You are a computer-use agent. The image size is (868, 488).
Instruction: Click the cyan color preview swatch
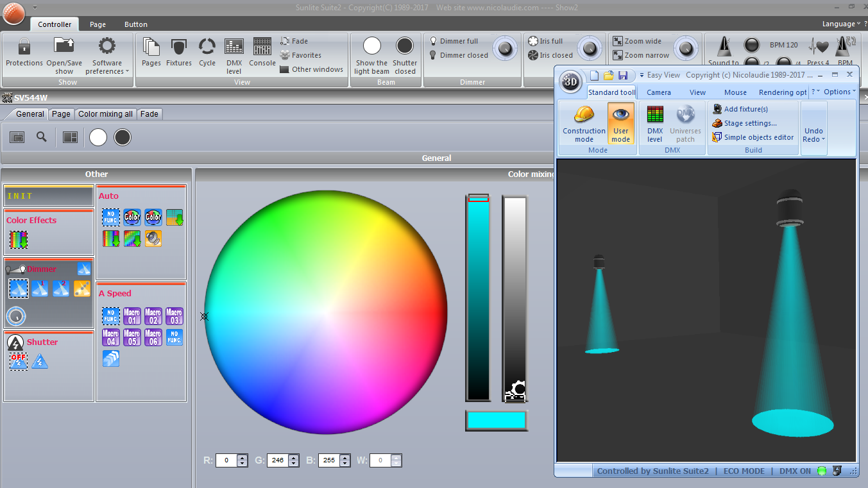pyautogui.click(x=497, y=420)
